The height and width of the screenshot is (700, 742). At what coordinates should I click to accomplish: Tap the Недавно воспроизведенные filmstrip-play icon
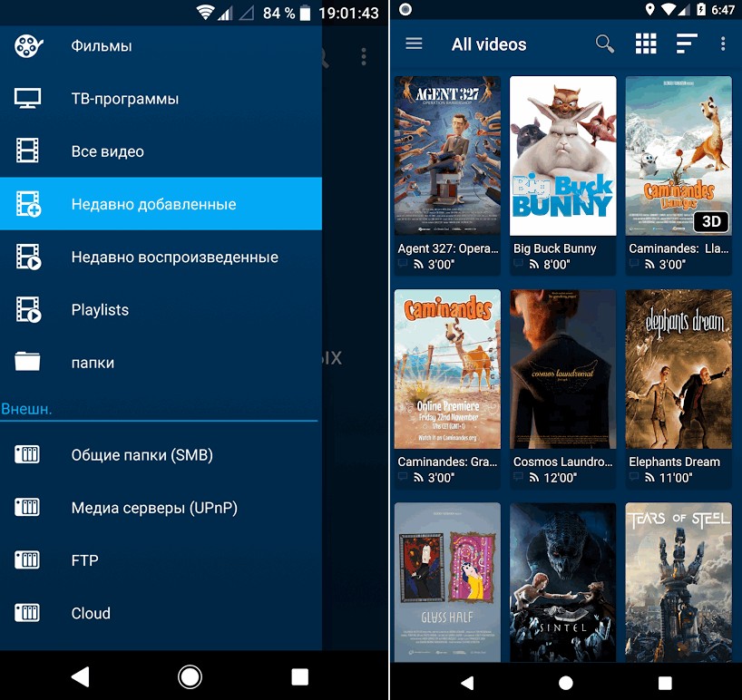click(28, 257)
